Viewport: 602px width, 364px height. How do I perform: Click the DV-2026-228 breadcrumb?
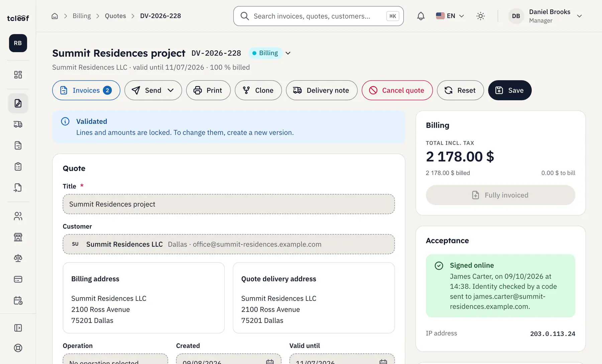click(x=161, y=16)
